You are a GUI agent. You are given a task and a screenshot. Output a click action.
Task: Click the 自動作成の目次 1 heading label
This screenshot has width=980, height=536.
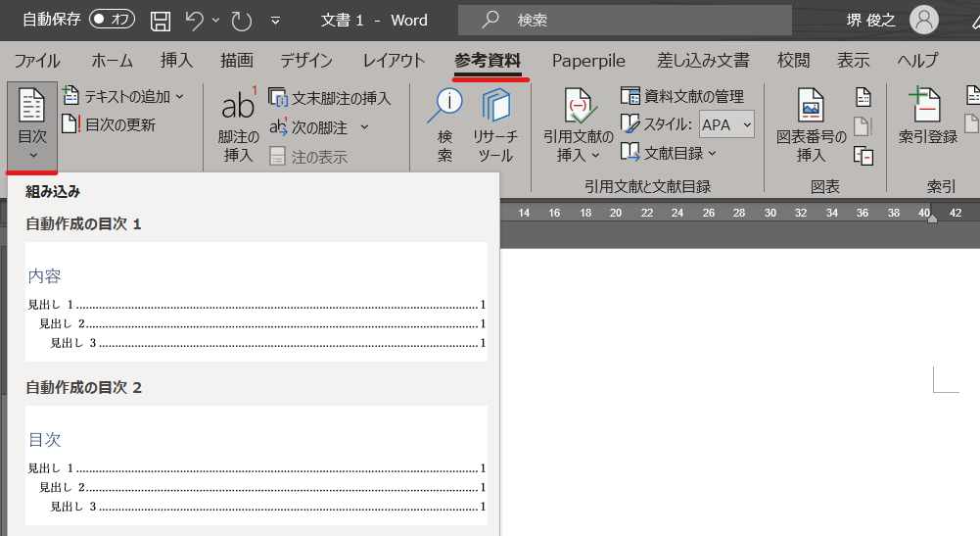(x=84, y=224)
